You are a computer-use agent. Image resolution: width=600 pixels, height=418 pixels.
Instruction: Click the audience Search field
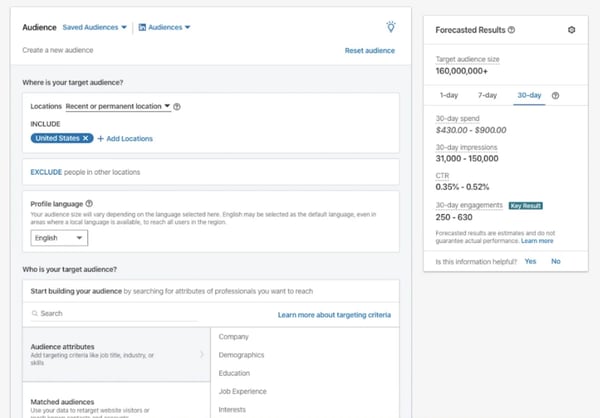point(114,314)
